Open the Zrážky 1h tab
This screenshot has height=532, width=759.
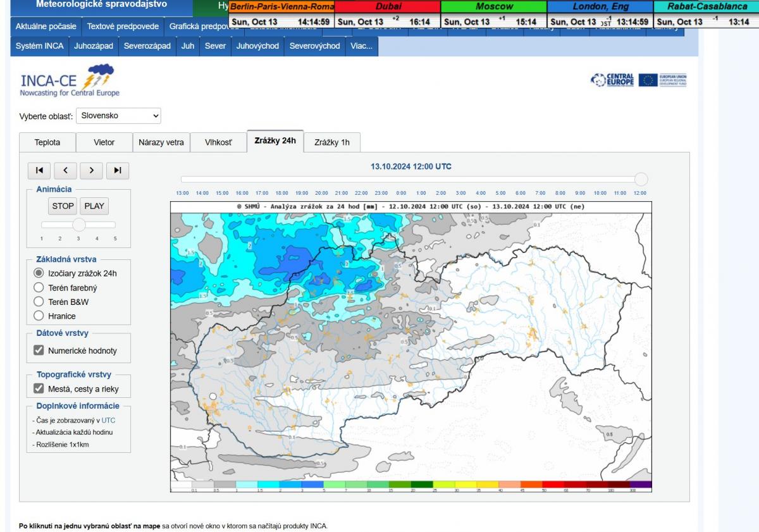click(331, 142)
